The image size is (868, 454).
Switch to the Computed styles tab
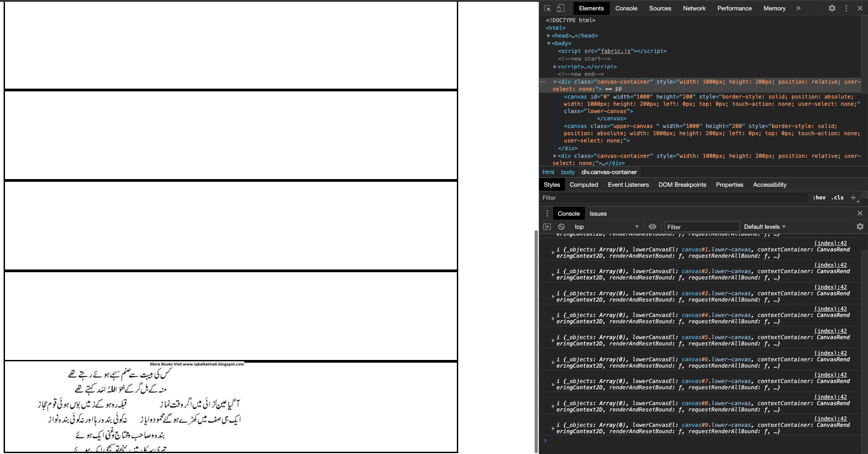[x=583, y=184]
